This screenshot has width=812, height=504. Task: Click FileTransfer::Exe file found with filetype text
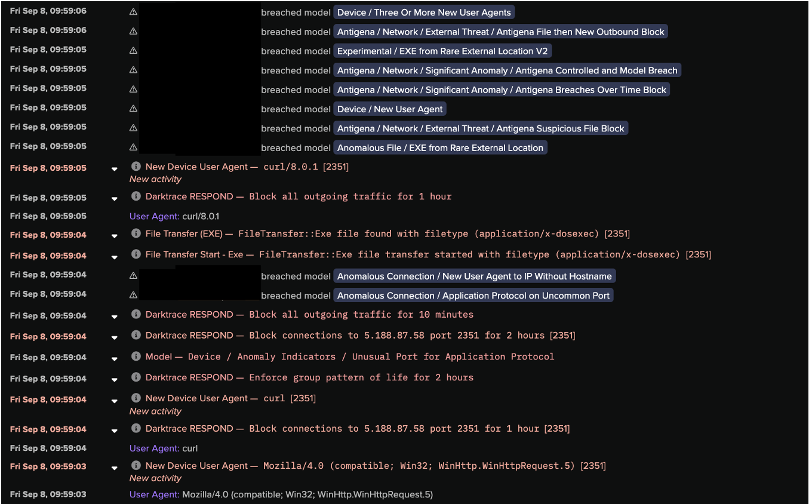pyautogui.click(x=434, y=233)
